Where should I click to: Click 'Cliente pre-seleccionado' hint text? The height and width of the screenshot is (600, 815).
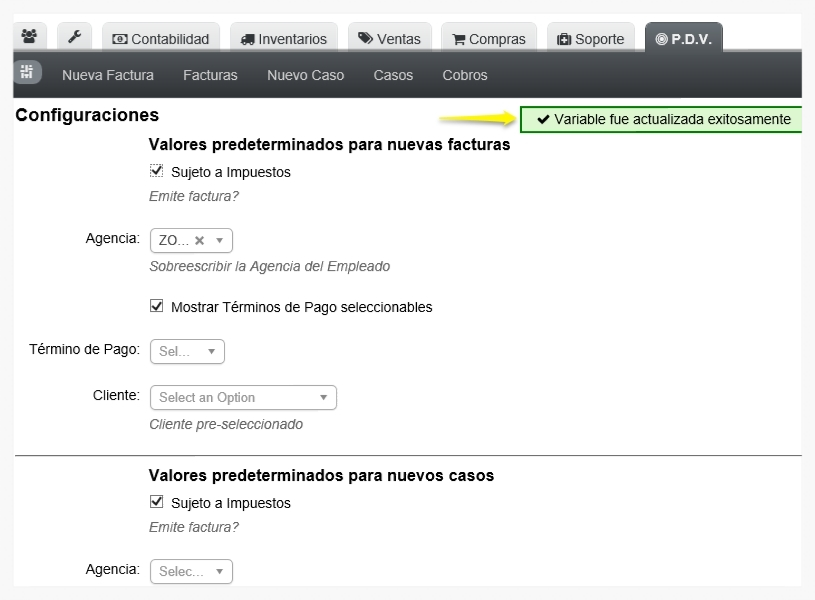pos(226,424)
